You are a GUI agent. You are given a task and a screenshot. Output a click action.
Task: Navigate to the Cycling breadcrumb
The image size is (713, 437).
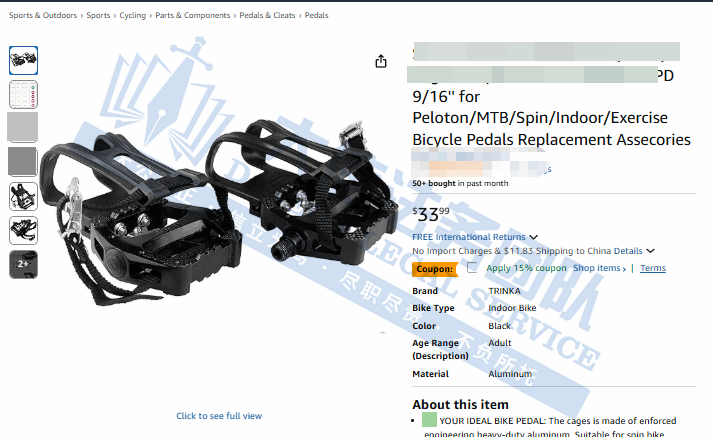click(132, 15)
